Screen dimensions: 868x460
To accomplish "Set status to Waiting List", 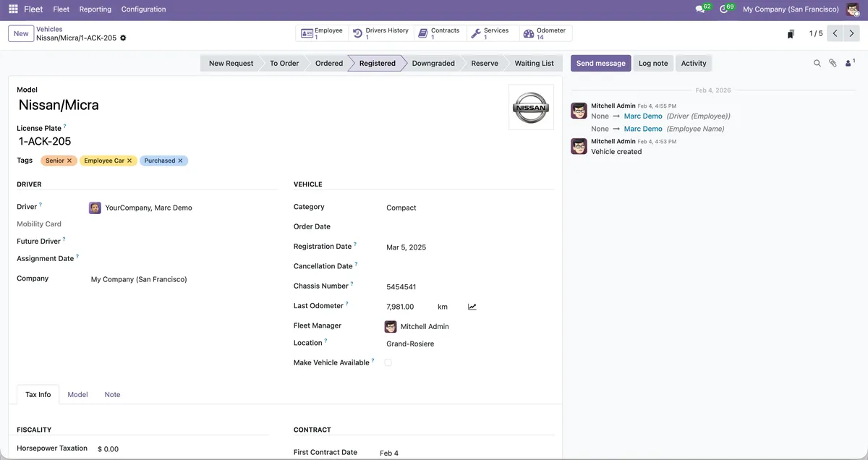I will coord(534,63).
